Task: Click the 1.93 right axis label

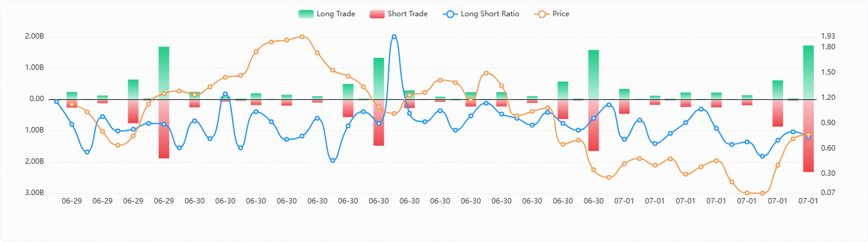Action: (828, 37)
